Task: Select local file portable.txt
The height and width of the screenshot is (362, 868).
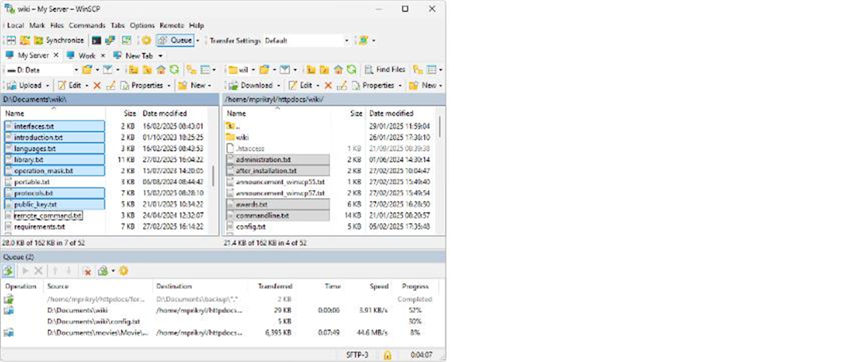Action: click(32, 182)
